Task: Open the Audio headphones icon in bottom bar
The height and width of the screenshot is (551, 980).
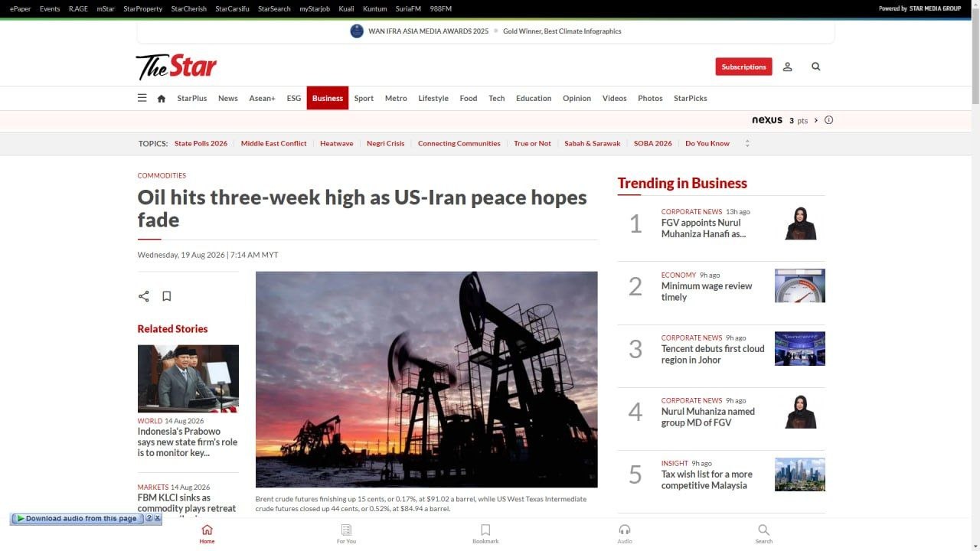Action: click(625, 533)
